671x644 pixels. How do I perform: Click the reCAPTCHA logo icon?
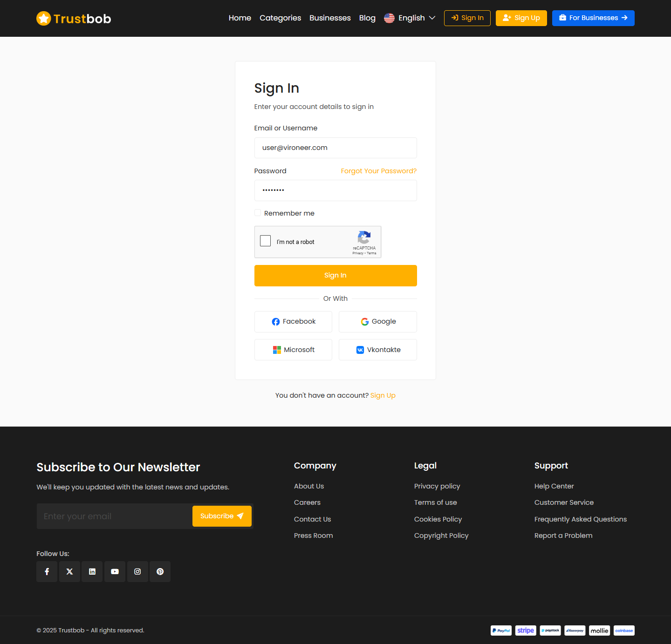coord(364,237)
